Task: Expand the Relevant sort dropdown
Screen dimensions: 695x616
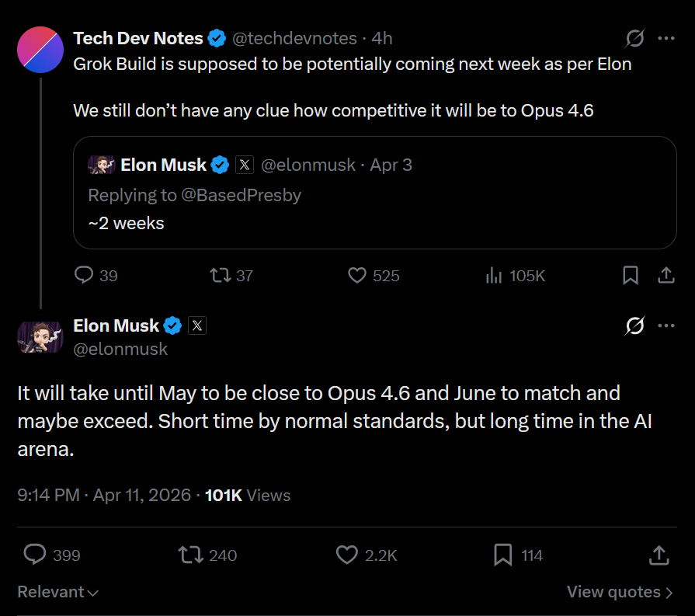Action: [58, 592]
